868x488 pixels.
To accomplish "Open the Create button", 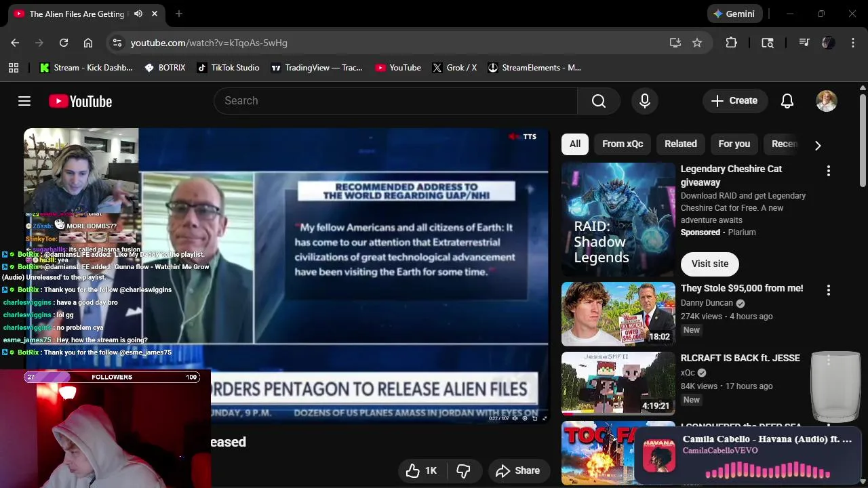I will [734, 101].
